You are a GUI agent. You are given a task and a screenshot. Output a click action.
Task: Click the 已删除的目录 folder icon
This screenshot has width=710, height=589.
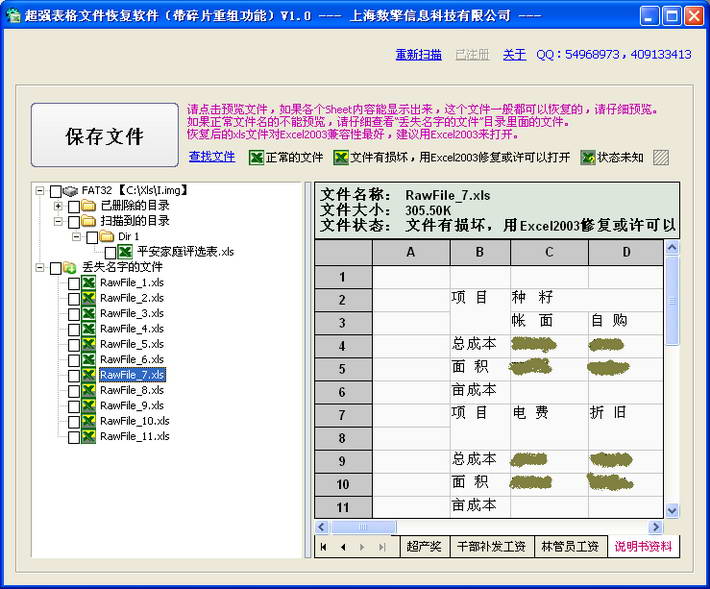(x=88, y=206)
